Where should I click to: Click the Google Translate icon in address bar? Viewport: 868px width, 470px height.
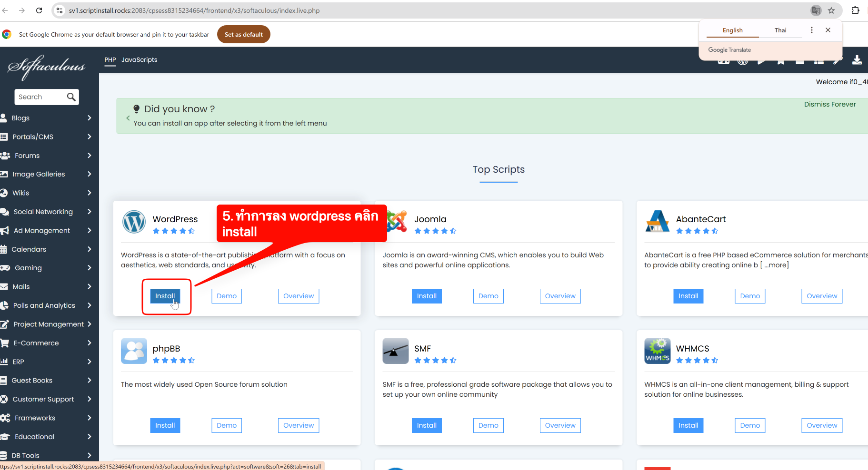[816, 10]
